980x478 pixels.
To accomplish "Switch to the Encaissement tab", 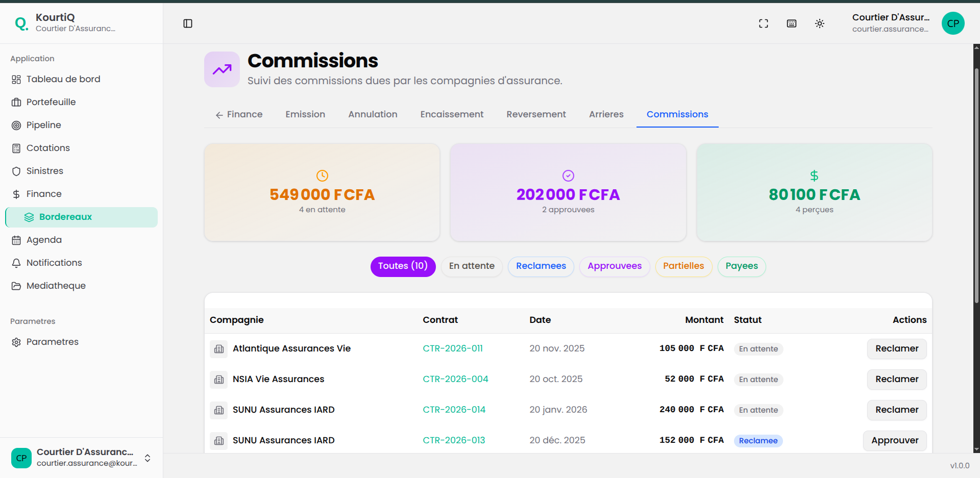I will [452, 114].
